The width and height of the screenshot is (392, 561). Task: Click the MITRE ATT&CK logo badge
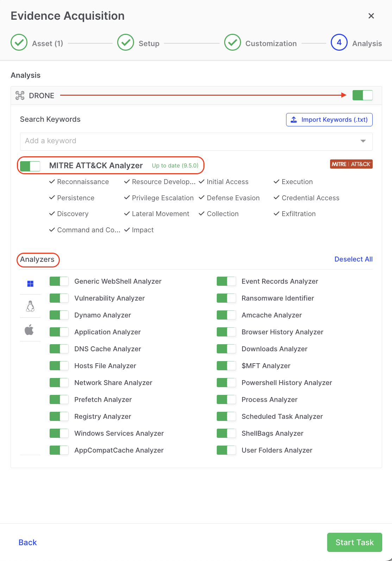pos(351,164)
